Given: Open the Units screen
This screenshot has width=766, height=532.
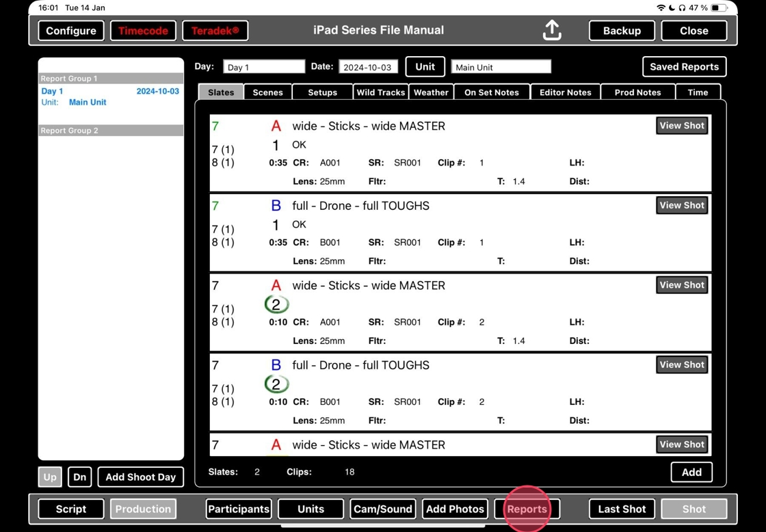Looking at the screenshot, I should 311,509.
